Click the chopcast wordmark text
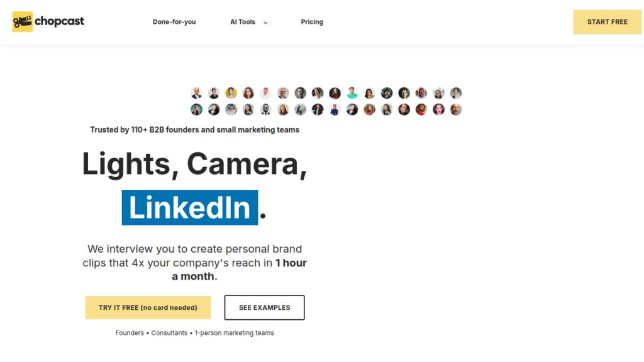The image size is (644, 362). click(x=59, y=21)
